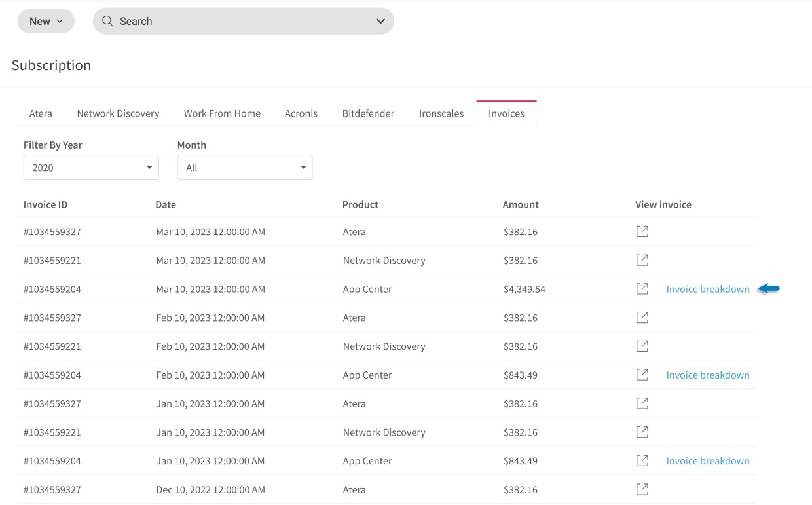Image resolution: width=812 pixels, height=505 pixels.
Task: Select the Invoices tab
Action: click(x=506, y=113)
